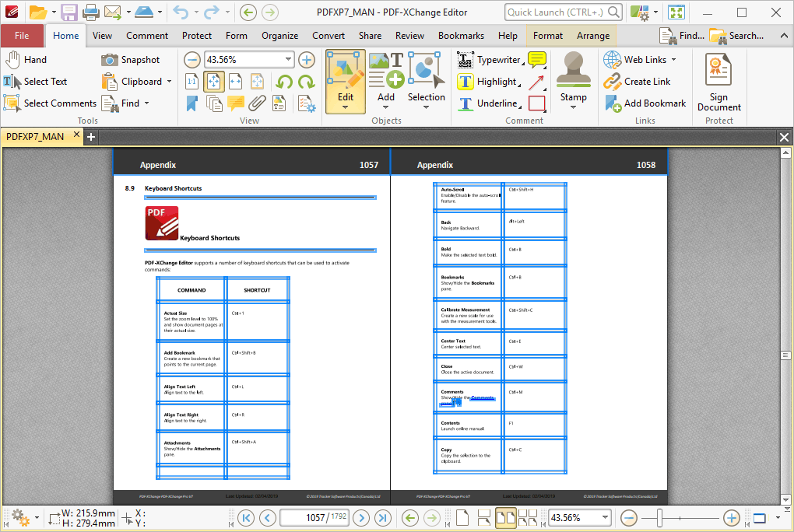Open the Comment ribbon tab
Image resolution: width=794 pixels, height=532 pixels.
tap(147, 36)
